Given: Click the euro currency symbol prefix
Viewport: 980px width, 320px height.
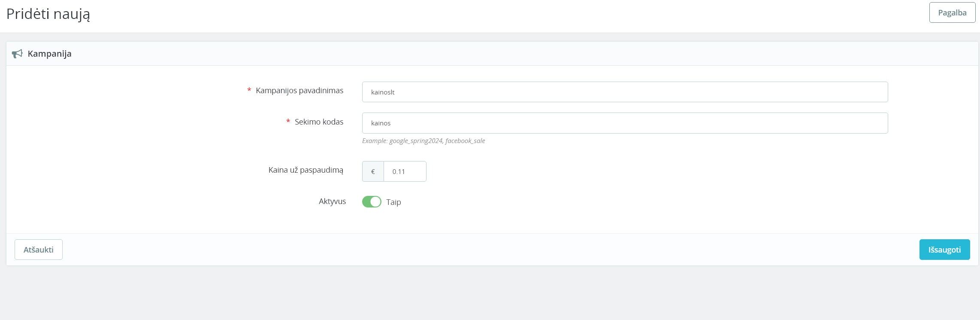Looking at the screenshot, I should tap(373, 171).
